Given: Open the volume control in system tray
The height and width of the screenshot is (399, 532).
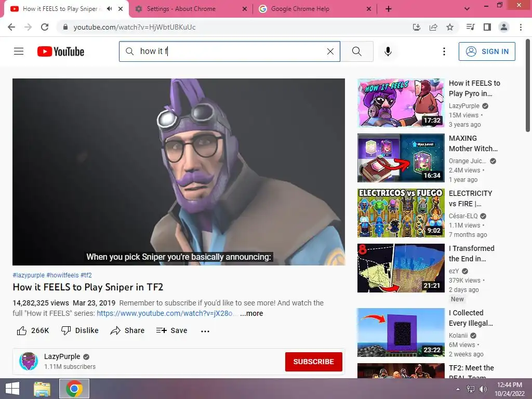Looking at the screenshot, I should (483, 389).
